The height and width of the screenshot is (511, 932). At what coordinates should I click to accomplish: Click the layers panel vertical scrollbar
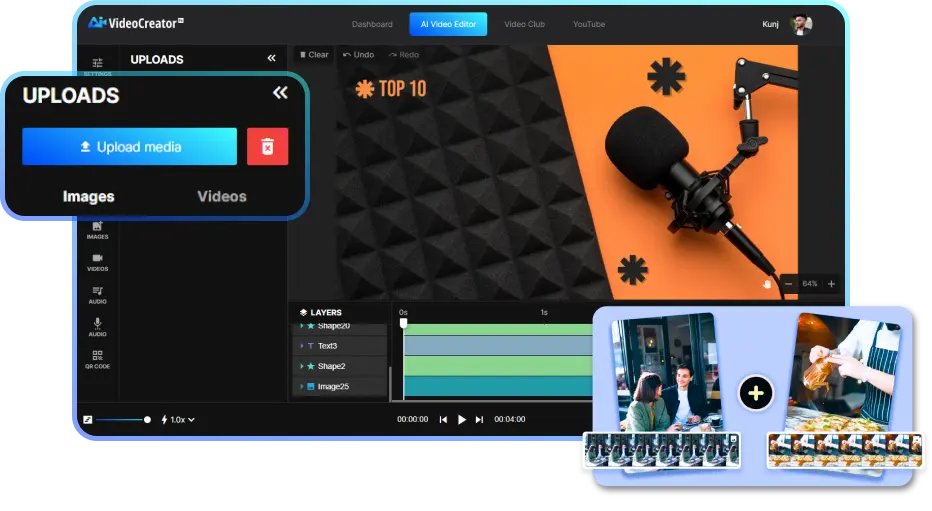point(390,383)
